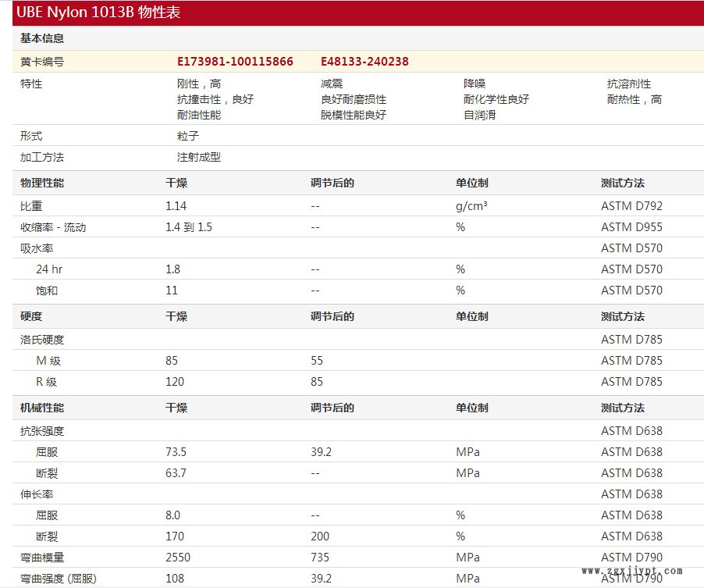
Task: Select the processing method "注射成型"
Action: pos(199,157)
